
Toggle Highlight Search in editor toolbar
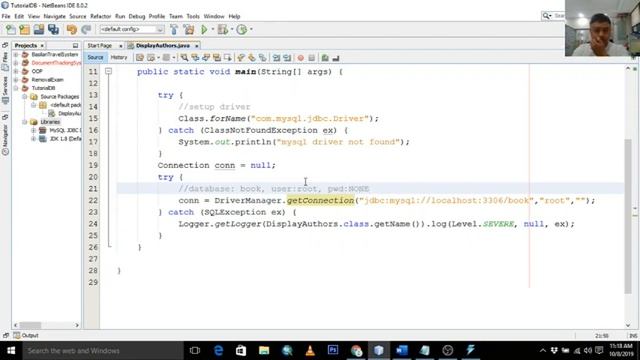point(217,58)
